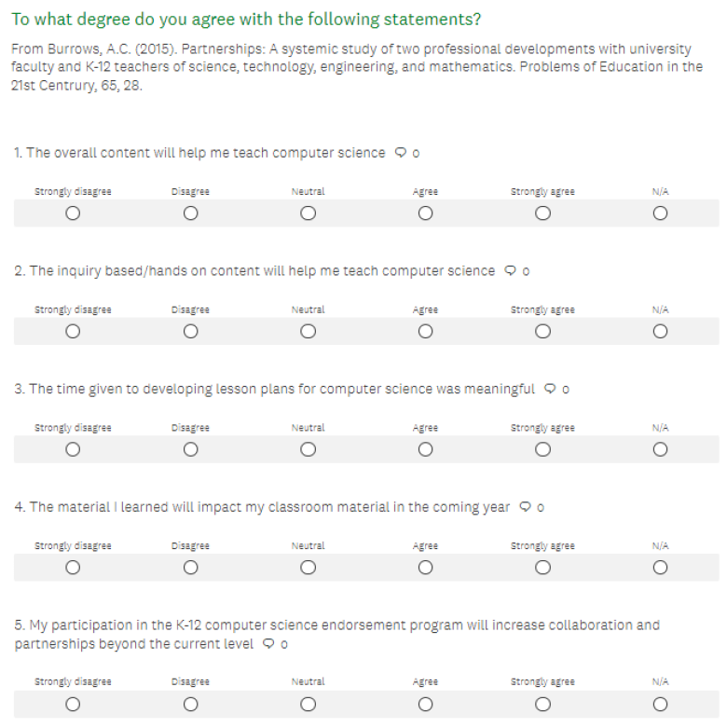
Task: Choose Neutral for question 5
Action: click(x=308, y=704)
